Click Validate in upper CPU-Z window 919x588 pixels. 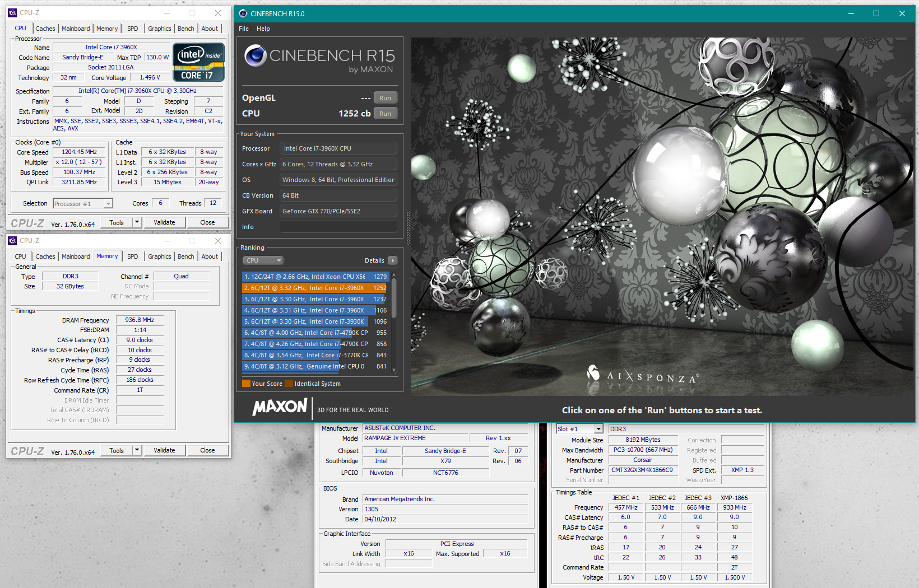[164, 222]
